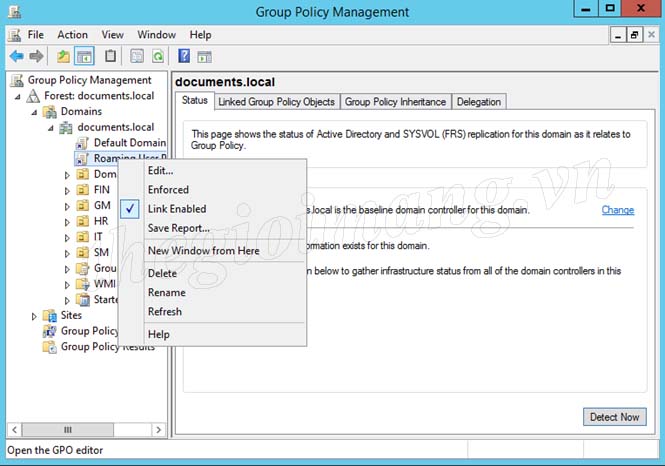Click the Group Policy Modeling icon
Viewport: 665px width, 466px height.
click(x=50, y=331)
